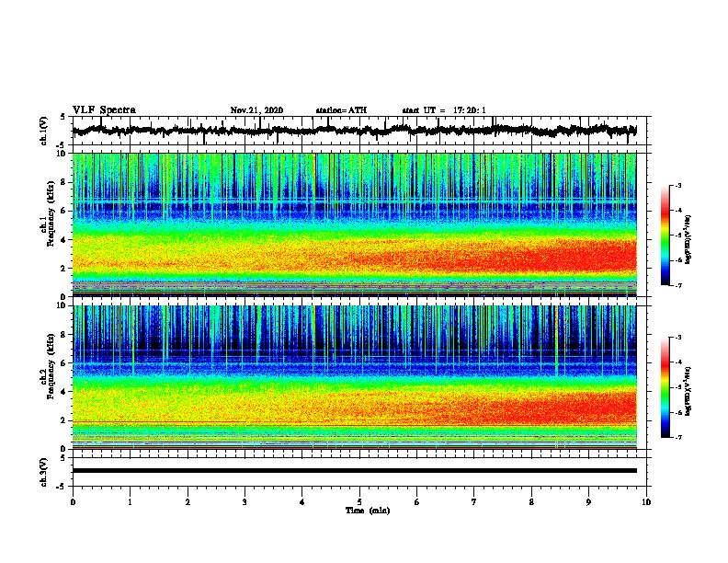728x563 pixels.
Task: Click the "ch.1 Frequency (kHz)" axis label
Action: [x=48, y=214]
